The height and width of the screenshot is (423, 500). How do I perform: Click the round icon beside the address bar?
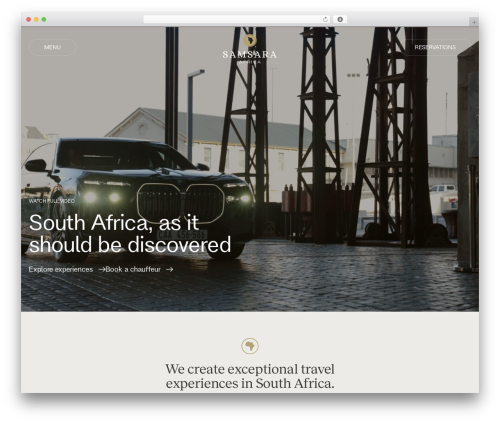point(340,20)
